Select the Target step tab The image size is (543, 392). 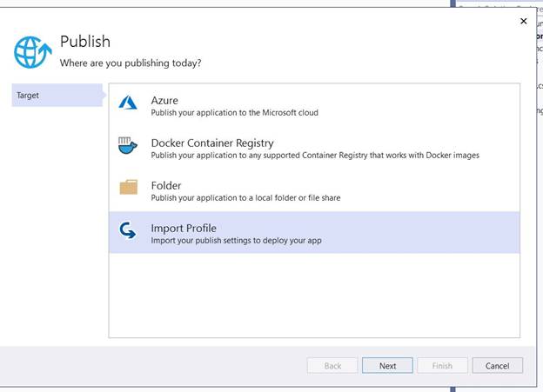click(57, 95)
